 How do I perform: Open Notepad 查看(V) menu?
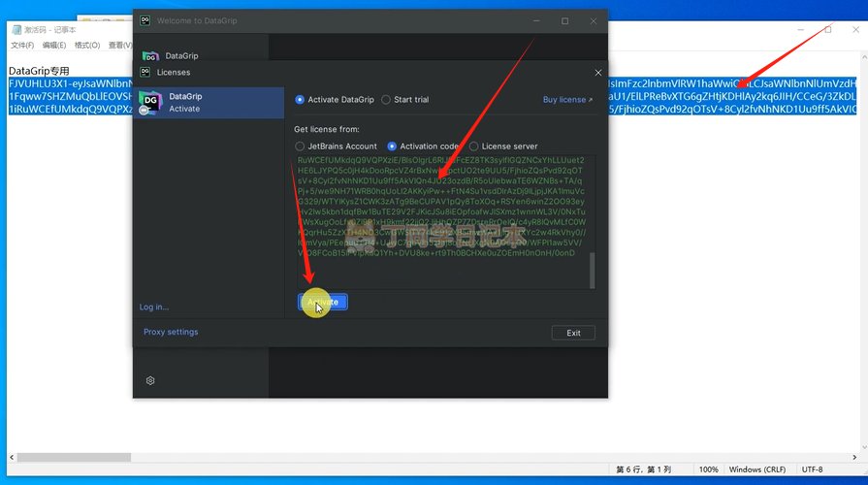(119, 45)
